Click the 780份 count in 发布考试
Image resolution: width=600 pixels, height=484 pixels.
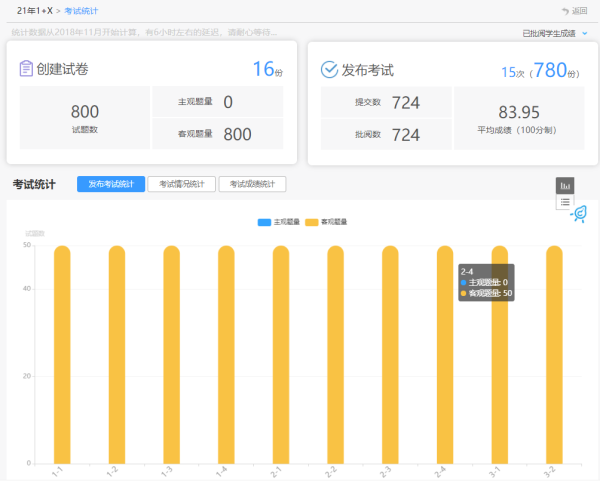[x=556, y=70]
